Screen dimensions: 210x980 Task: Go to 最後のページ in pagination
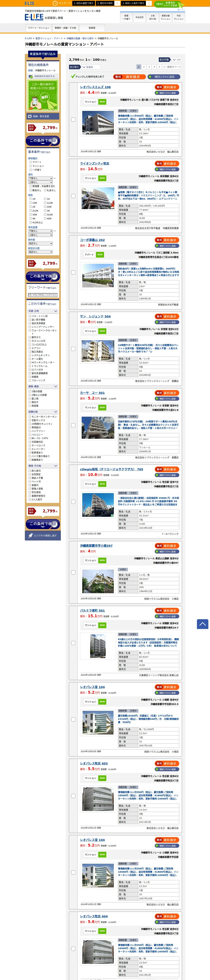pos(172,67)
